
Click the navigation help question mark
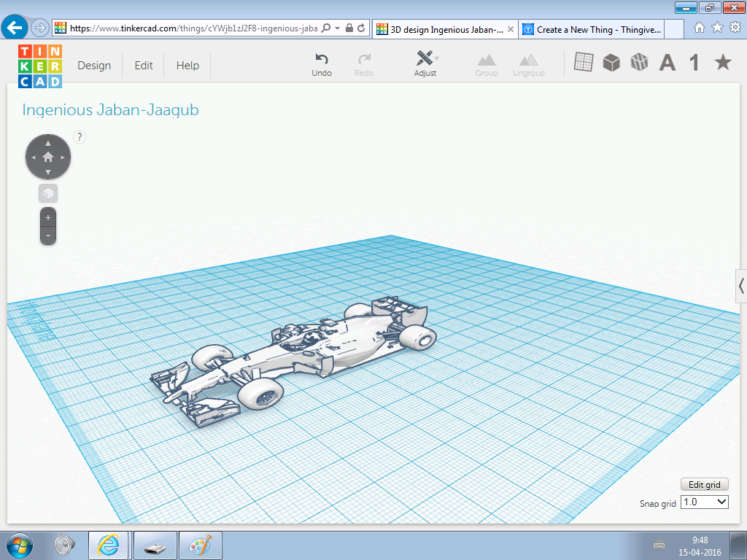pos(80,137)
